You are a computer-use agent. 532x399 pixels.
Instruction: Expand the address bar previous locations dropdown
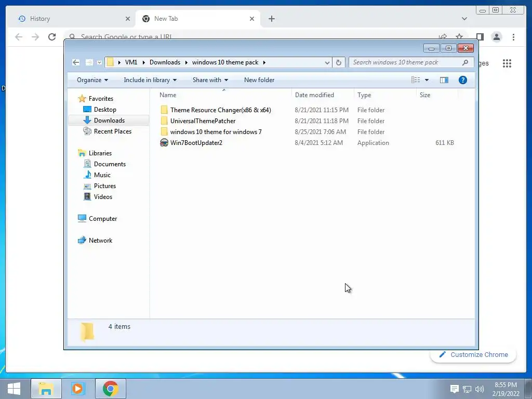point(327,62)
